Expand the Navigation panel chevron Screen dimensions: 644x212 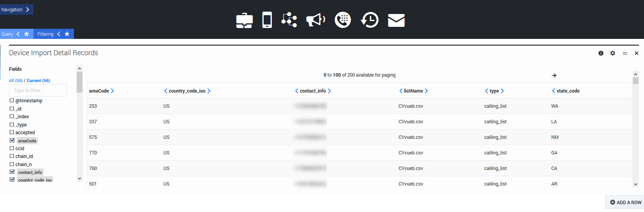coord(28,10)
